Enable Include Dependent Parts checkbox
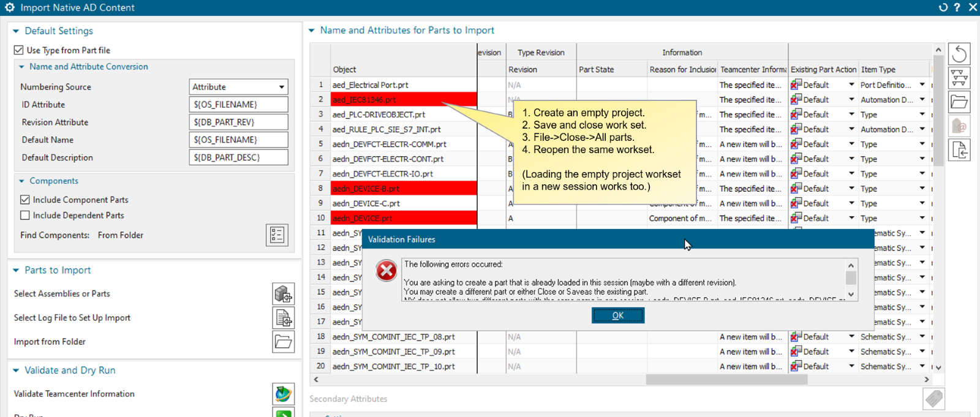Viewport: 980px width, 417px height. 25,216
